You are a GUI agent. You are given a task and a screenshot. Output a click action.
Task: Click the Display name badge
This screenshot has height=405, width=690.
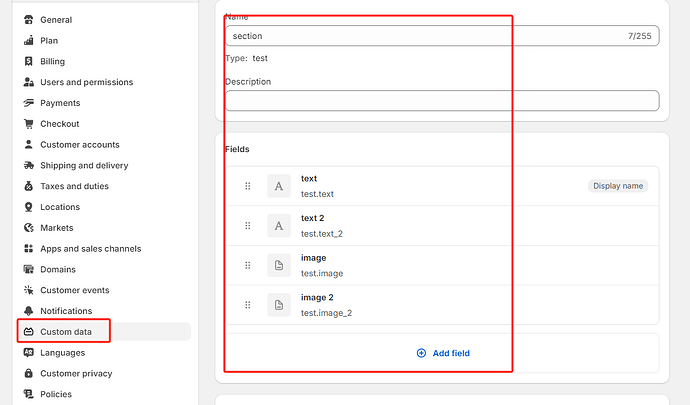coord(617,186)
